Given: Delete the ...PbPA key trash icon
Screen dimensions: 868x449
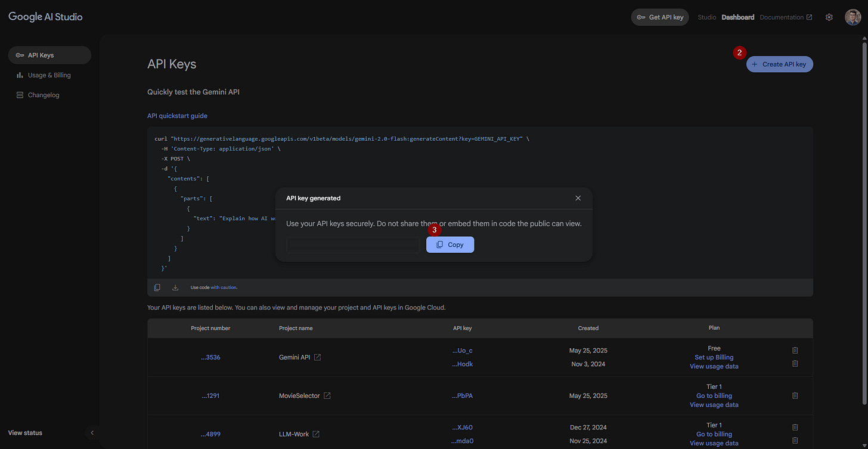Looking at the screenshot, I should coord(795,395).
